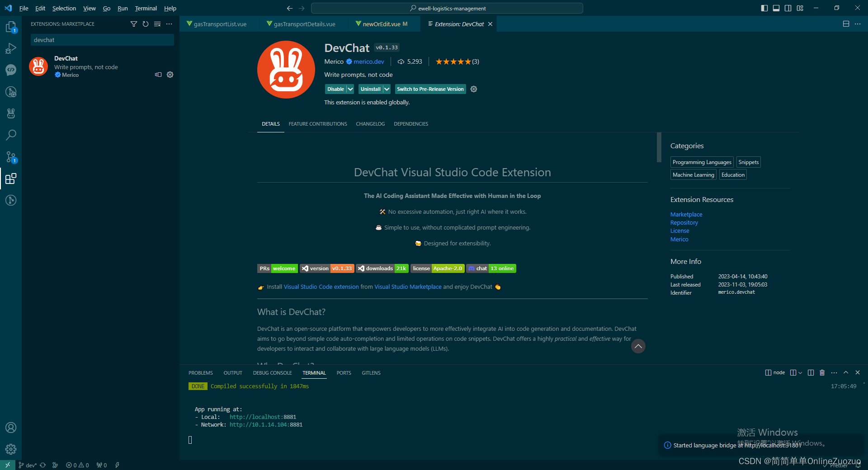The height and width of the screenshot is (470, 868).
Task: Synchronize changes in the status bar
Action: tap(43, 465)
